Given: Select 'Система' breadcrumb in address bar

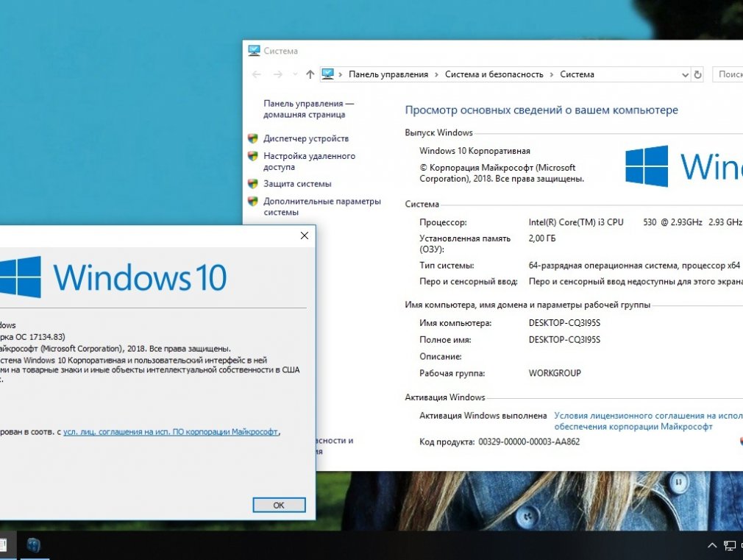Looking at the screenshot, I should tap(577, 74).
